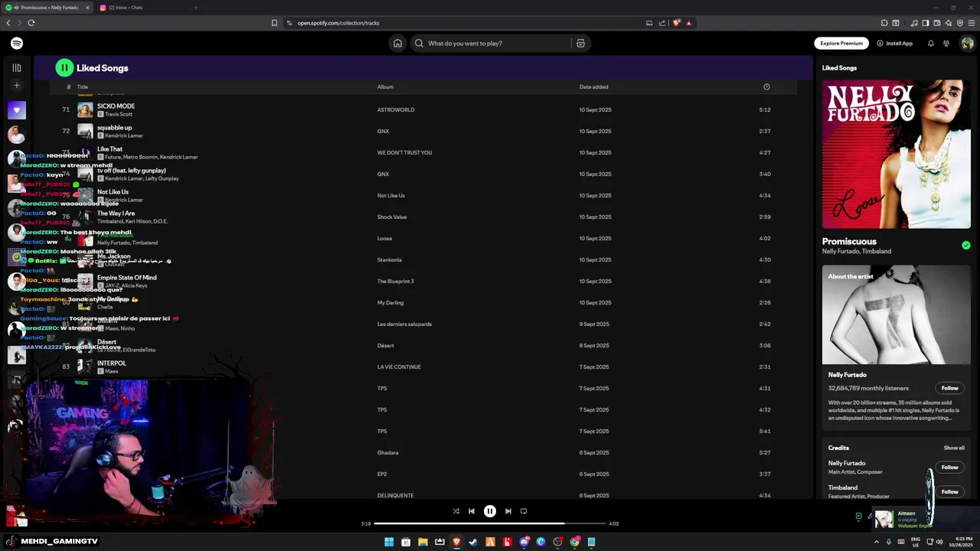This screenshot has height=551, width=980.
Task: Open the About the artist photo
Action: click(897, 315)
